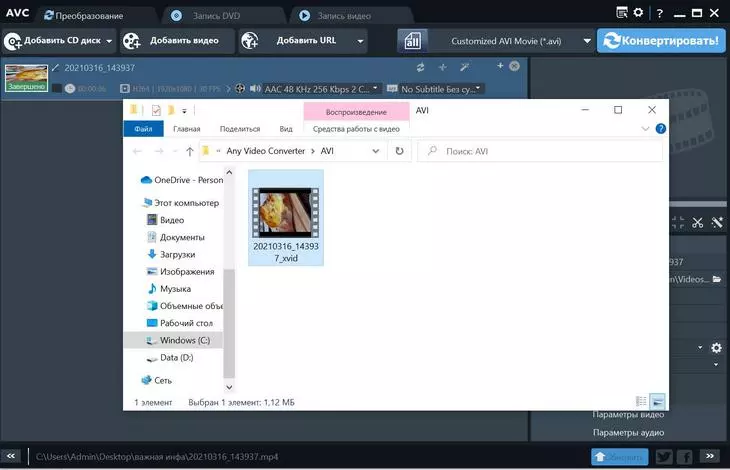This screenshot has width=730, height=470.
Task: Open the Вид ribbon tab
Action: (286, 129)
